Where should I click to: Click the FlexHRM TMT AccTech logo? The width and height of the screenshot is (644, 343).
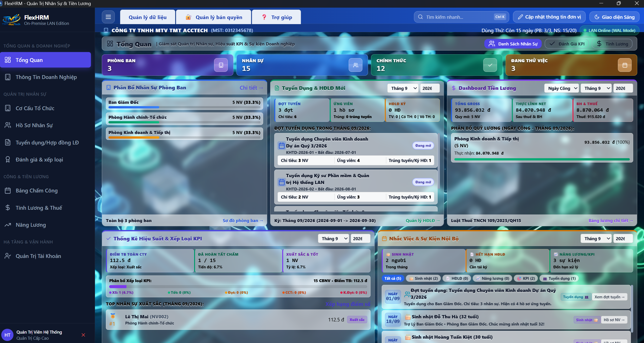click(11, 20)
